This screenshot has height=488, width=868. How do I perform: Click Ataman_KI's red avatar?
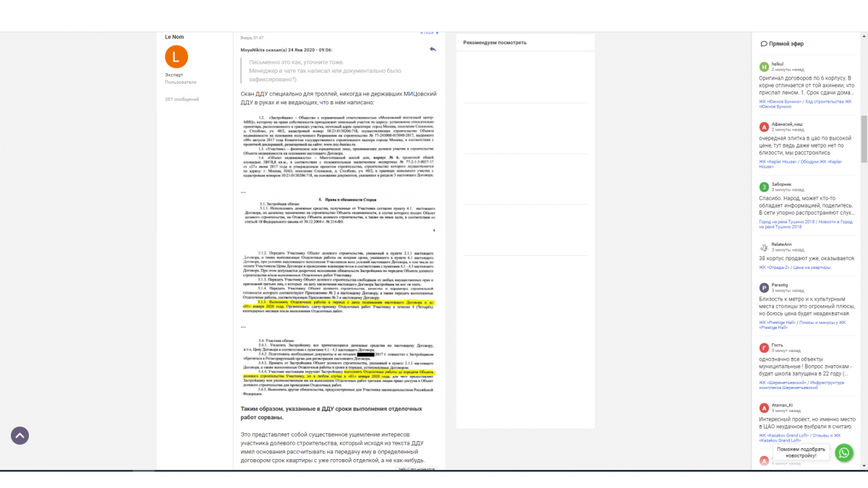coord(764,407)
